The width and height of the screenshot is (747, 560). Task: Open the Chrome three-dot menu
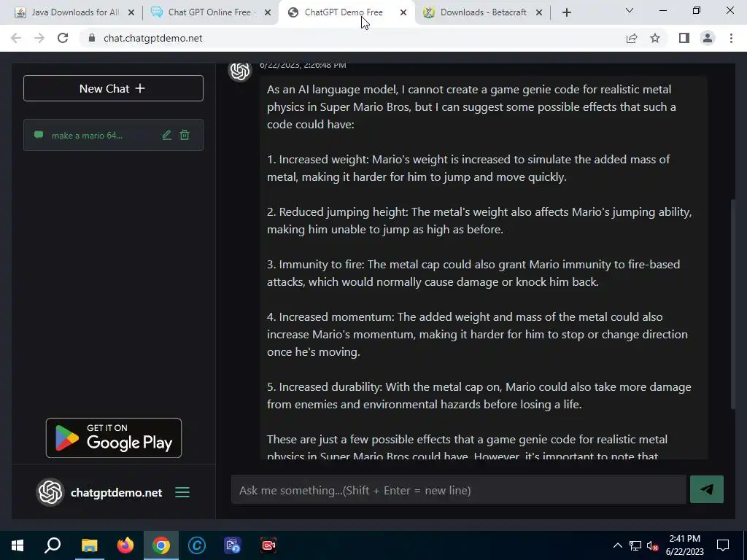[731, 38]
